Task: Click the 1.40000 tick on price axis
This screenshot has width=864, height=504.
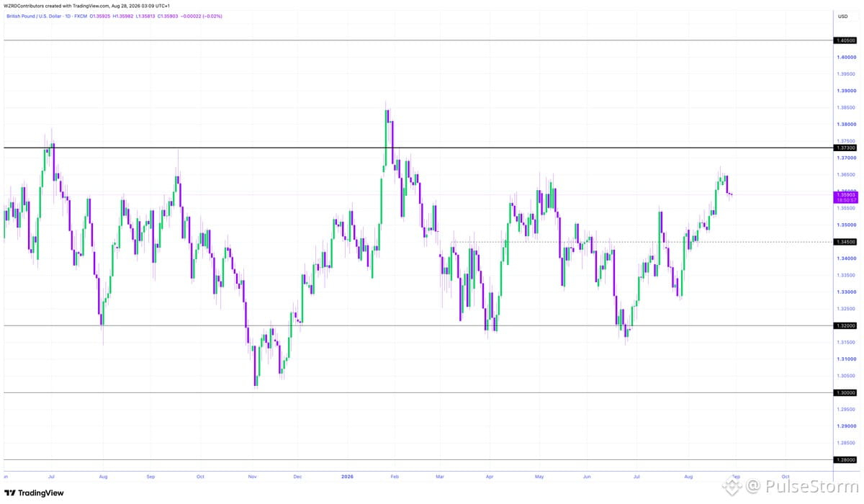Action: [x=845, y=57]
